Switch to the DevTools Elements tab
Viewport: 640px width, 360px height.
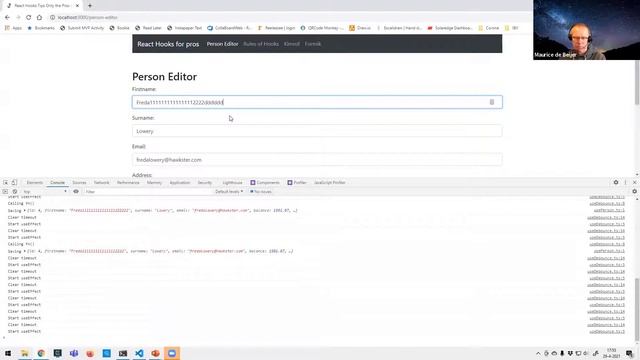(35, 183)
